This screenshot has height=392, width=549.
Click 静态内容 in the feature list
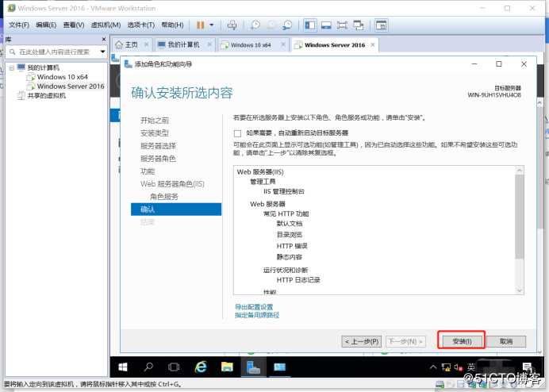click(x=290, y=257)
